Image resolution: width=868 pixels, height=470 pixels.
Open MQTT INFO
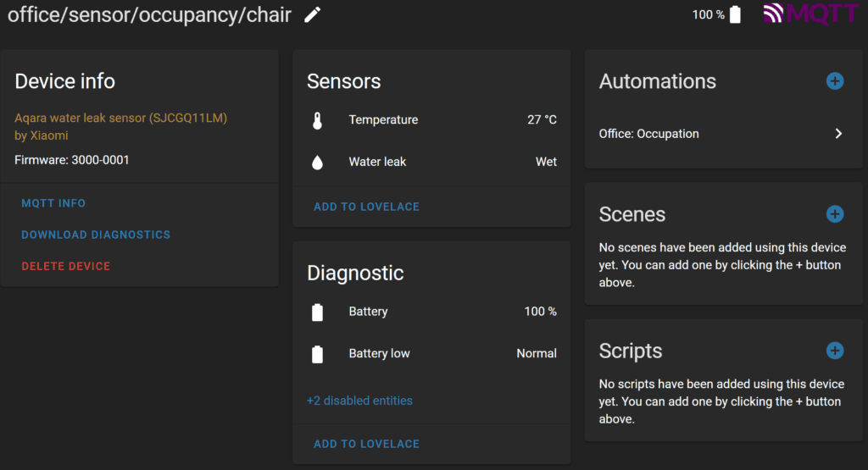[x=53, y=203]
